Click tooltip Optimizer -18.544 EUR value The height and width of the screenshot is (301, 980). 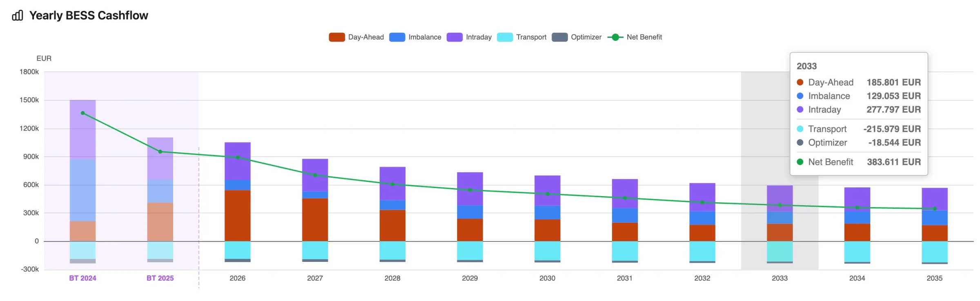tap(895, 143)
